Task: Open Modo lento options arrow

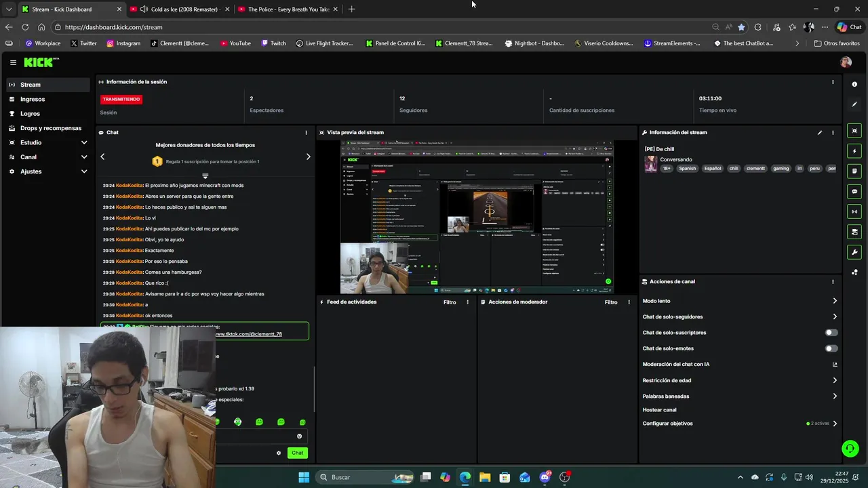Action: 835,301
